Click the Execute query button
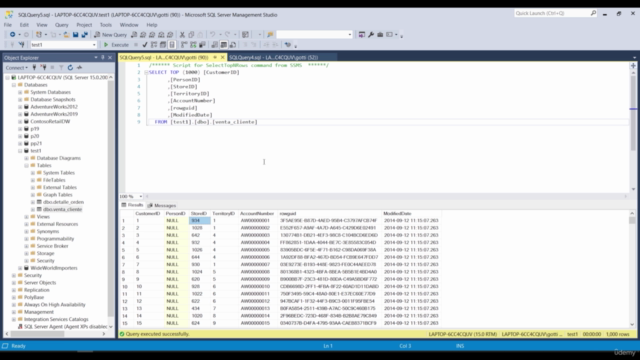Screen dimensions: 640x360 116,45
